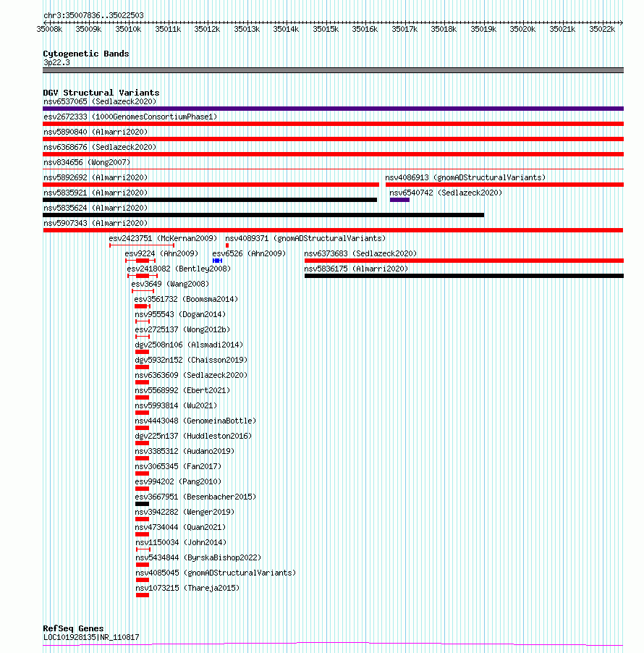Click nsv4085045 (gnomADStructuralVariants) label
The width and height of the screenshot is (644, 653).
(216, 573)
